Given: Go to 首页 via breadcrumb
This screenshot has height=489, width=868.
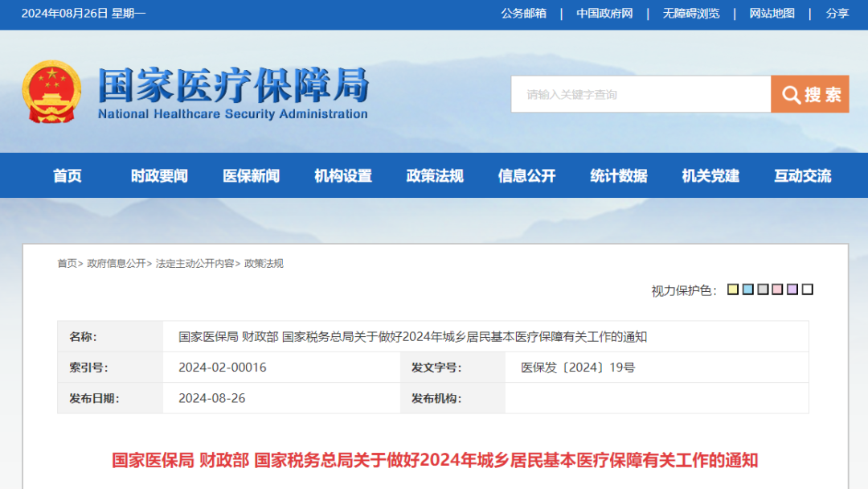Looking at the screenshot, I should click(67, 264).
